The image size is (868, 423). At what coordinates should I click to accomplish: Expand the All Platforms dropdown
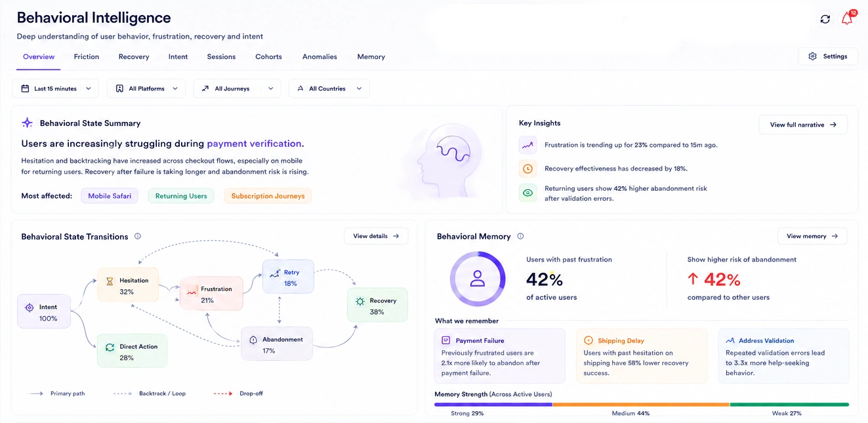tap(146, 89)
